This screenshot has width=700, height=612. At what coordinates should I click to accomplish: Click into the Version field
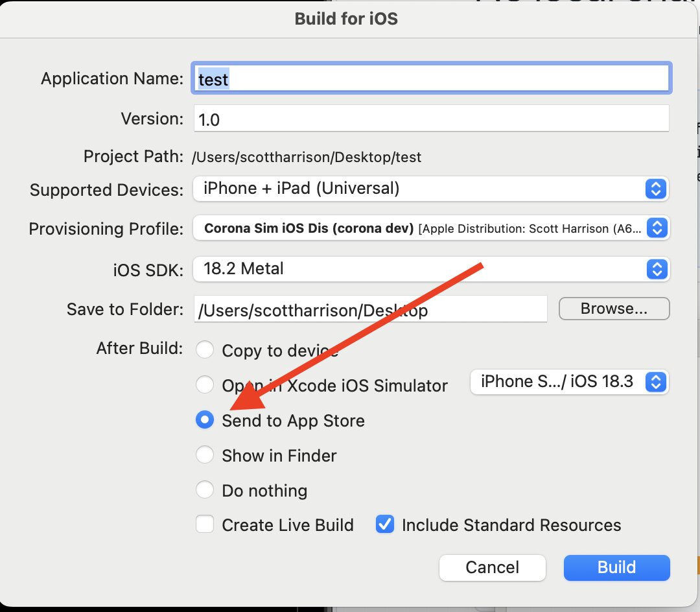pyautogui.click(x=431, y=118)
